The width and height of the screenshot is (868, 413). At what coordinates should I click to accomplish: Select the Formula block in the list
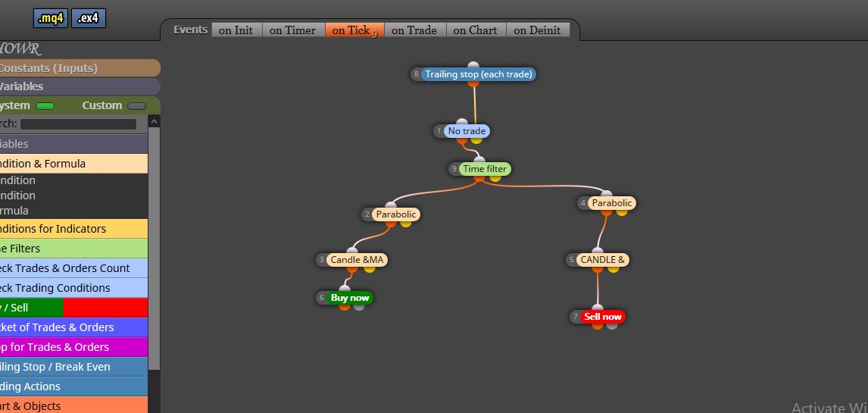click(x=73, y=211)
